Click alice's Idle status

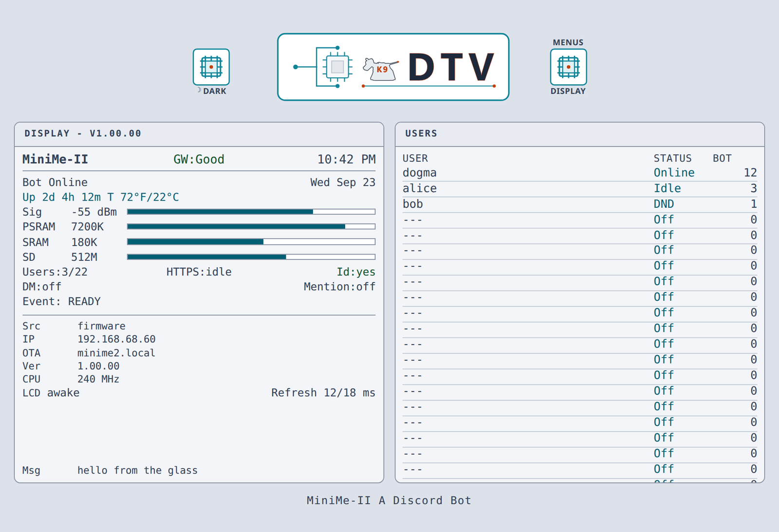pyautogui.click(x=667, y=188)
